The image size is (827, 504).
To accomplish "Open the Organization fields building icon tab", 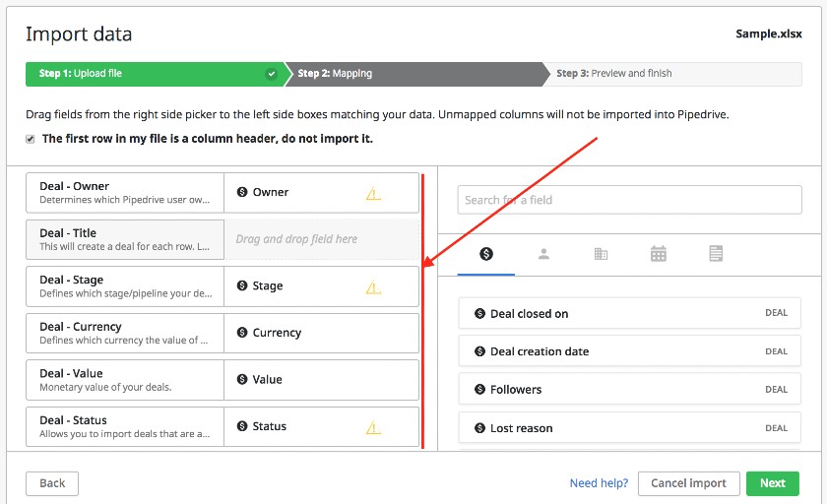I will (601, 254).
